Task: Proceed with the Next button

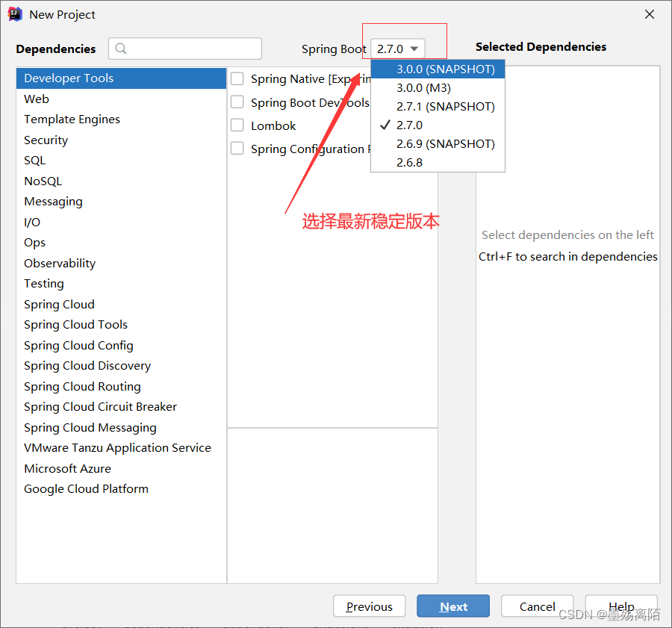Action: coord(453,606)
